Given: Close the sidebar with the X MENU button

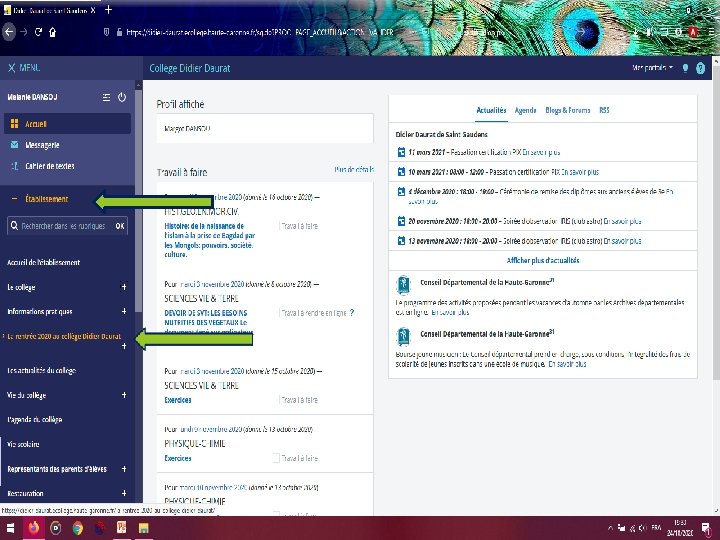Looking at the screenshot, I should coord(24,68).
